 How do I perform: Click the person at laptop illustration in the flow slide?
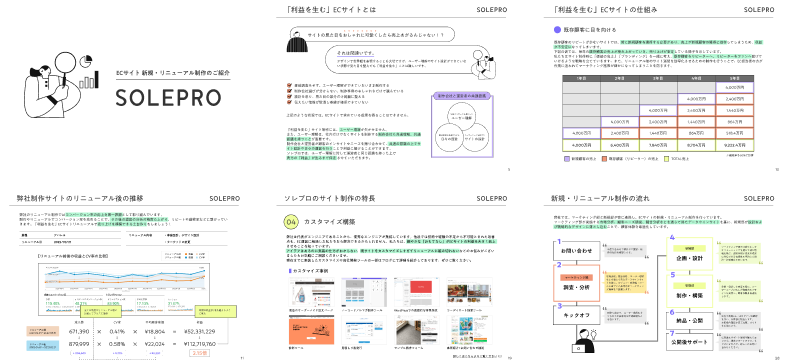(583, 341)
